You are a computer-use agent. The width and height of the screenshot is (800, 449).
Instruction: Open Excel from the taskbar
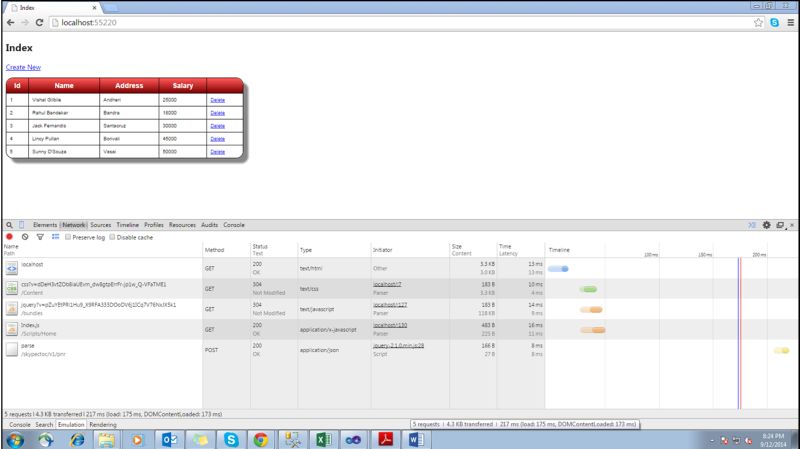(323, 440)
